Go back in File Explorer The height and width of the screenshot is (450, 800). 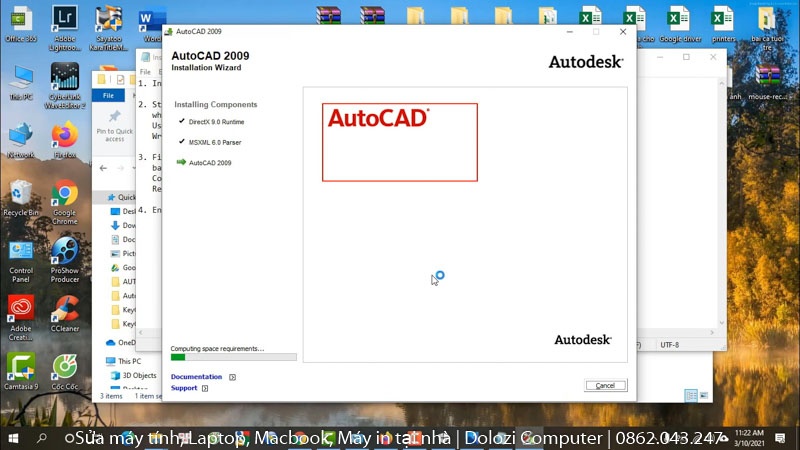(x=104, y=168)
